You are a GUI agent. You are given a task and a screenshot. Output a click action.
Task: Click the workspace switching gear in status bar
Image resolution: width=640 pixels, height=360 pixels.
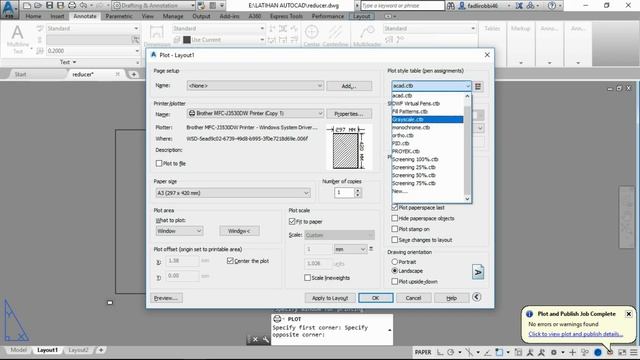(554, 352)
